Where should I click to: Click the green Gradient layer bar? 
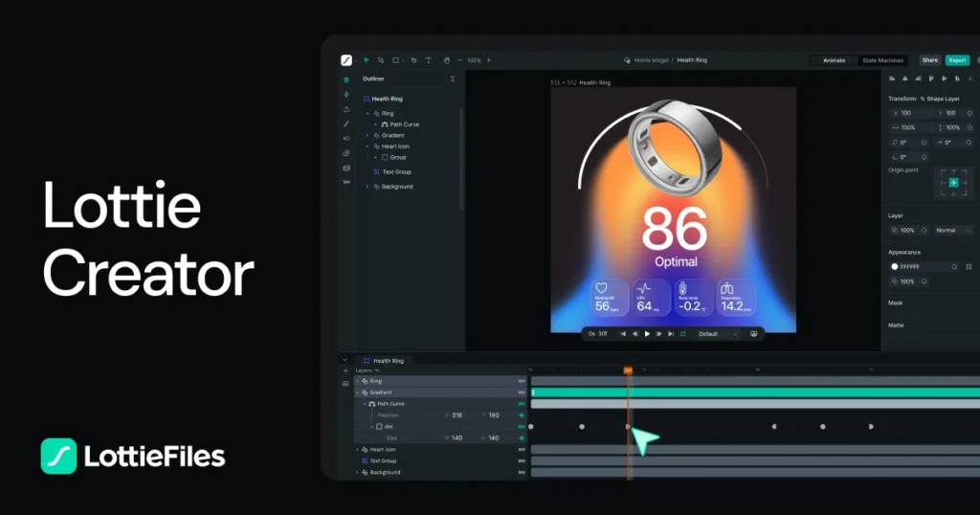pyautogui.click(x=755, y=392)
